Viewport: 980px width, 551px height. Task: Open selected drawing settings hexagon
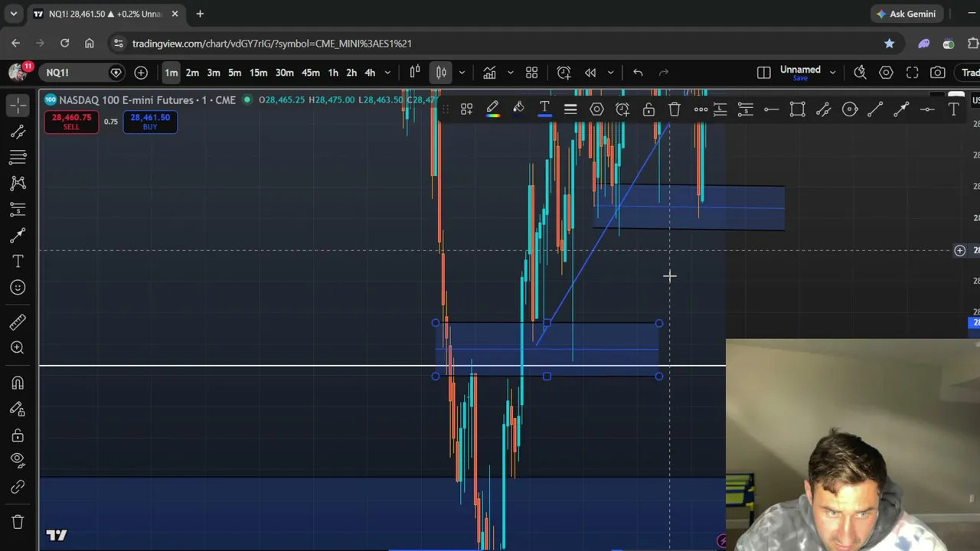[596, 109]
